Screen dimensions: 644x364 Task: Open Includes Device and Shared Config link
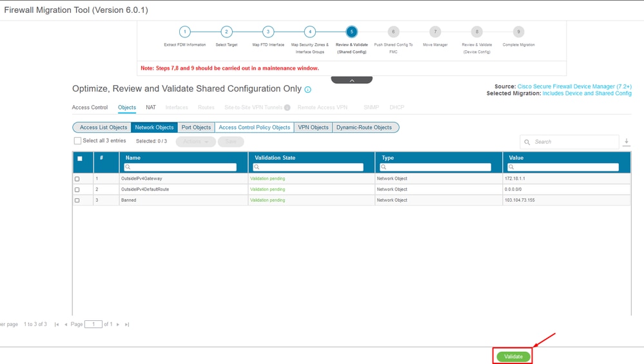pyautogui.click(x=587, y=93)
